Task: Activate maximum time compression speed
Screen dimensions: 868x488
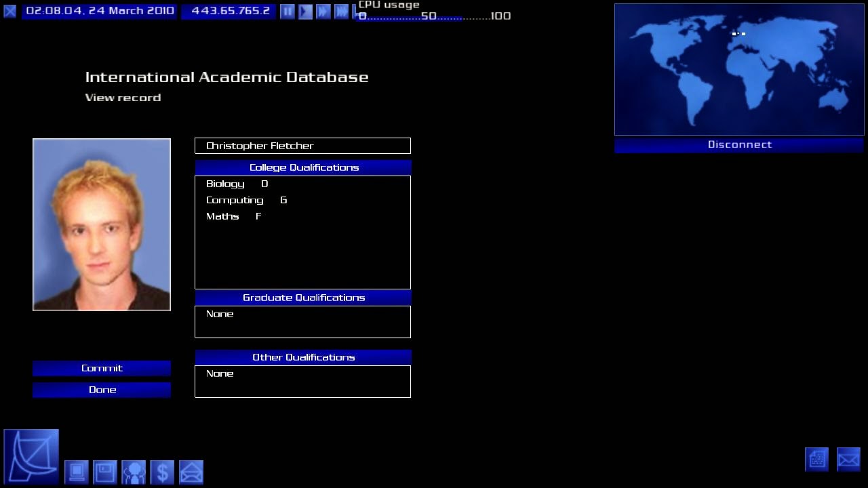Action: click(341, 12)
